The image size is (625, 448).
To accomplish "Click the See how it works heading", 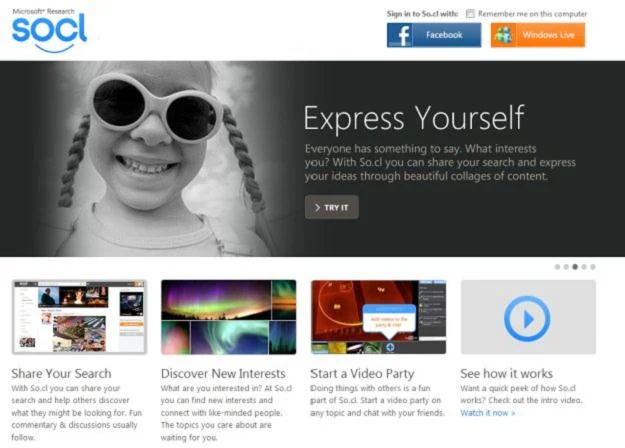I will pyautogui.click(x=508, y=374).
